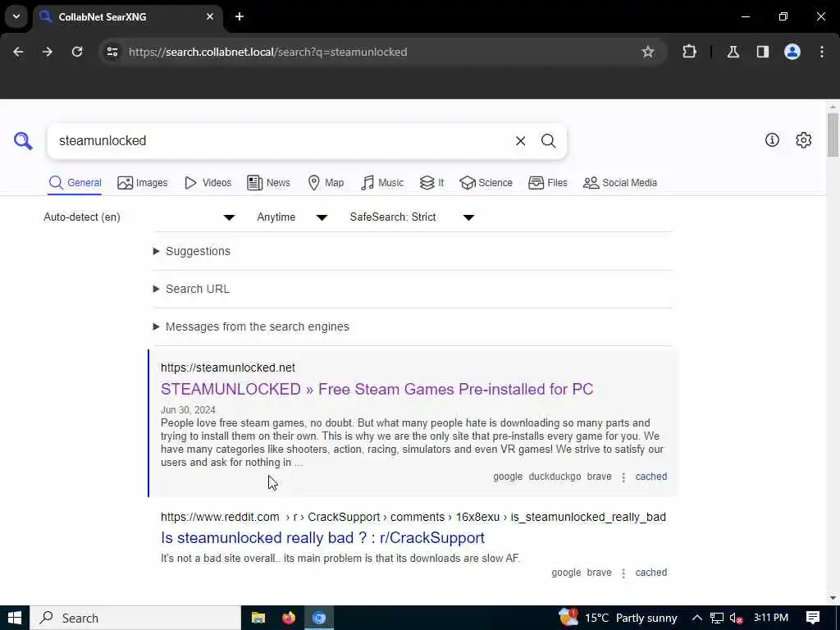Clear the search query with X icon
The width and height of the screenshot is (840, 630).
[x=520, y=141]
